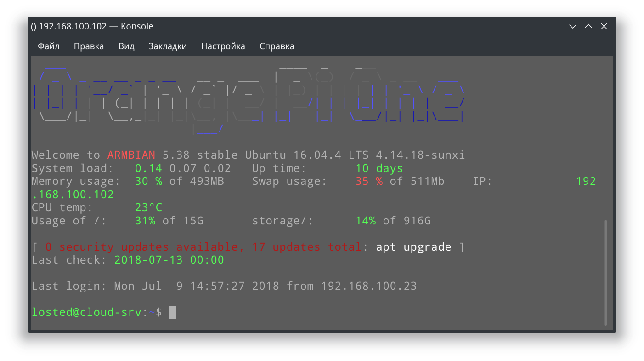This screenshot has height=361, width=644.
Task: Open the Справка menu
Action: coord(277,46)
